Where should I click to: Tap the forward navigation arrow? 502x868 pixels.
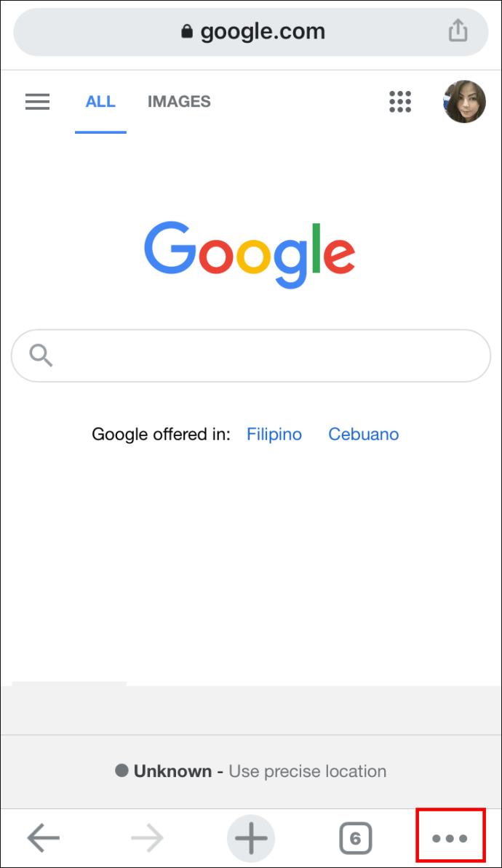(x=148, y=839)
